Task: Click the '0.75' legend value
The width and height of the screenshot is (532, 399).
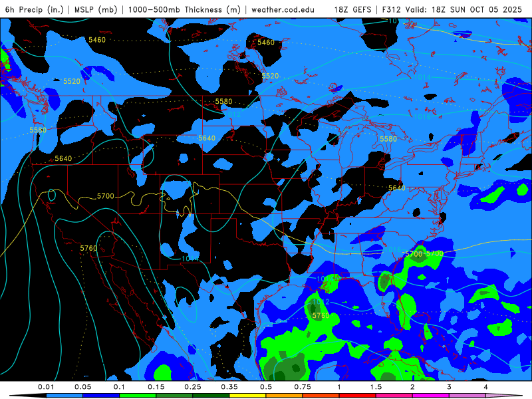Action: pyautogui.click(x=303, y=387)
